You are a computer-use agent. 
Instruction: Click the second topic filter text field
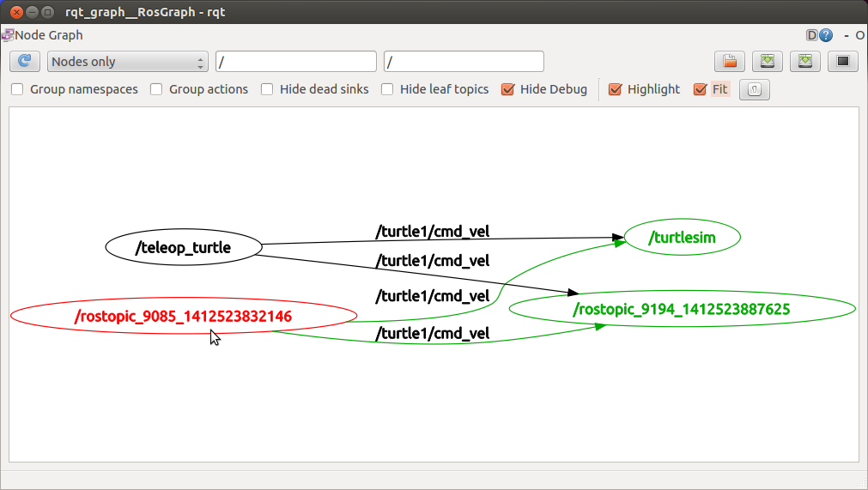[464, 62]
